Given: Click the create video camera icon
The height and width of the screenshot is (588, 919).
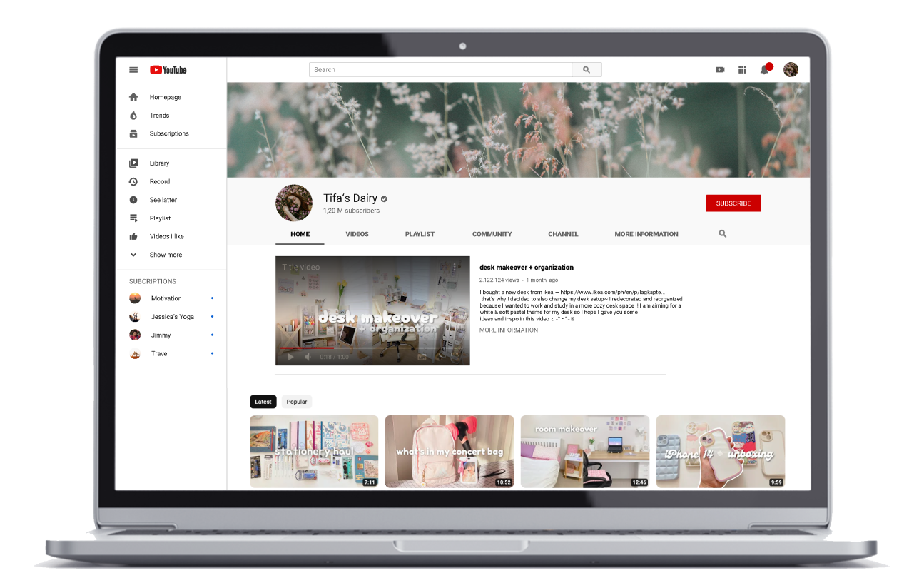Looking at the screenshot, I should (720, 70).
